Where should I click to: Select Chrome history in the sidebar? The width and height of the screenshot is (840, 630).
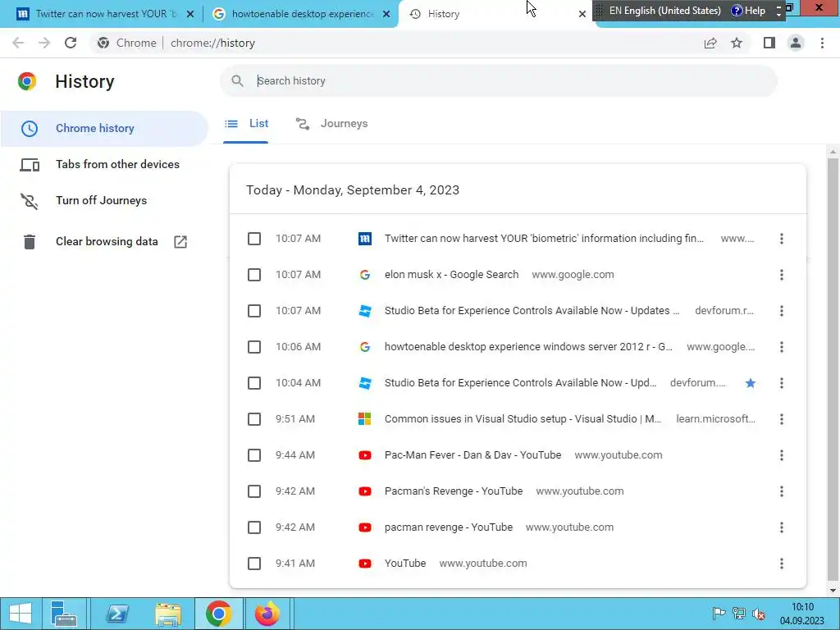104,129
